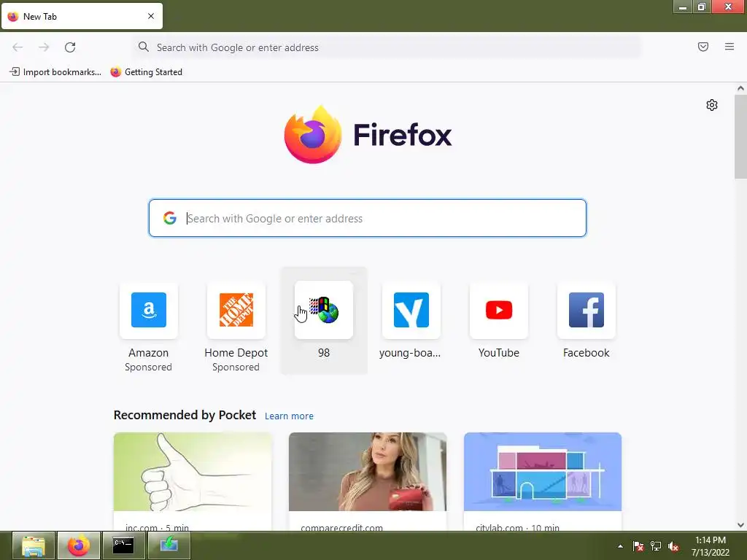This screenshot has height=560, width=747.
Task: Click the YouTube label text
Action: click(499, 353)
